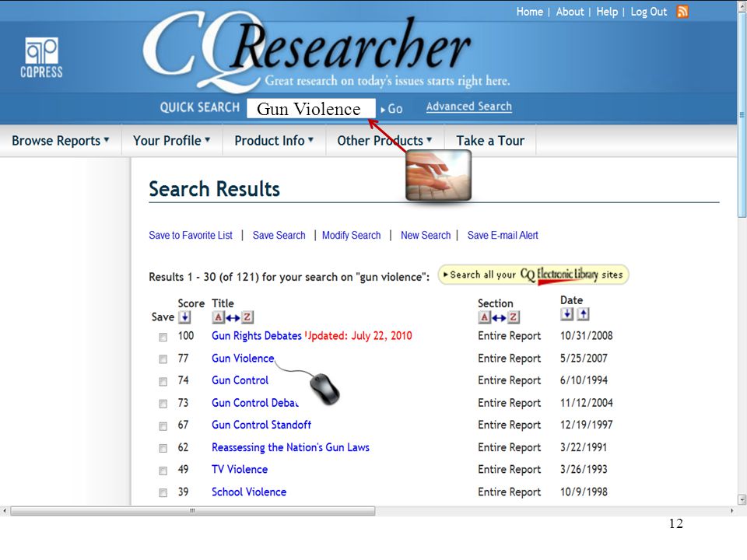Click the score value 100
Image resolution: width=747 pixels, height=560 pixels.
[186, 336]
